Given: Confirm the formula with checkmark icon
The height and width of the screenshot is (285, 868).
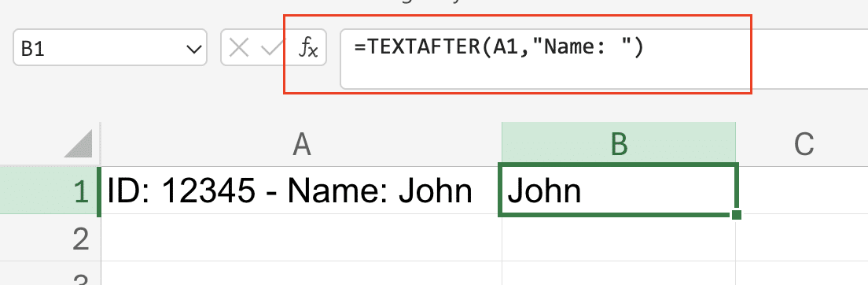Looking at the screenshot, I should (272, 48).
